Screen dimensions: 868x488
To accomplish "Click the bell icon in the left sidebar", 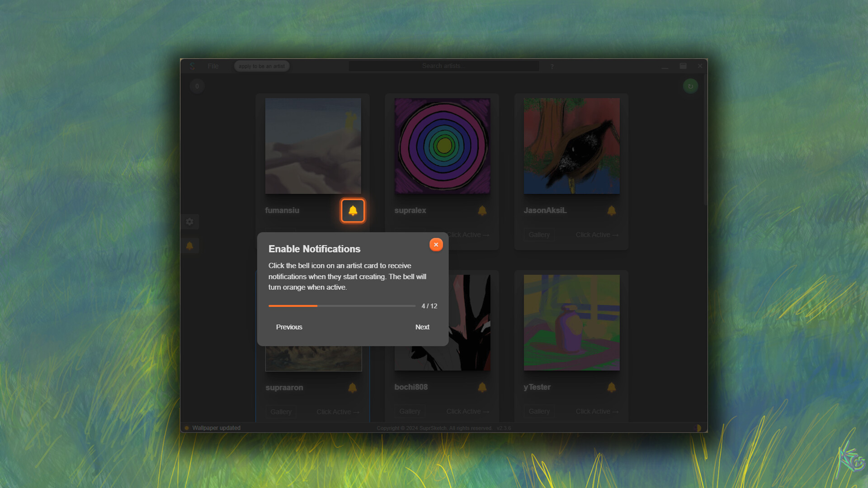I will (190, 246).
